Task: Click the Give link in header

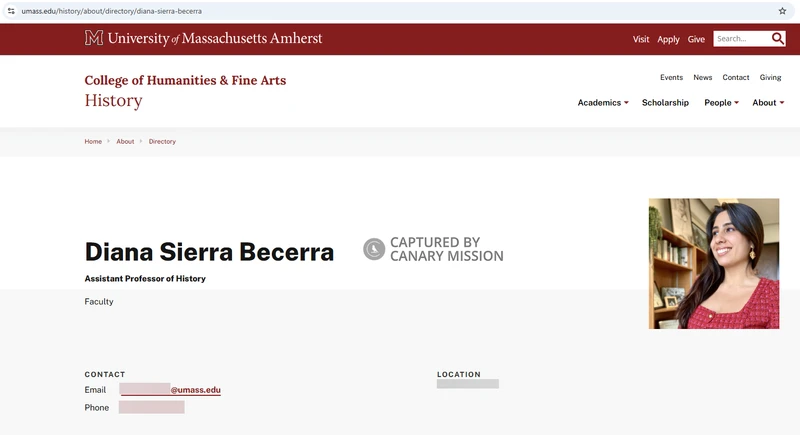Action: coord(696,39)
